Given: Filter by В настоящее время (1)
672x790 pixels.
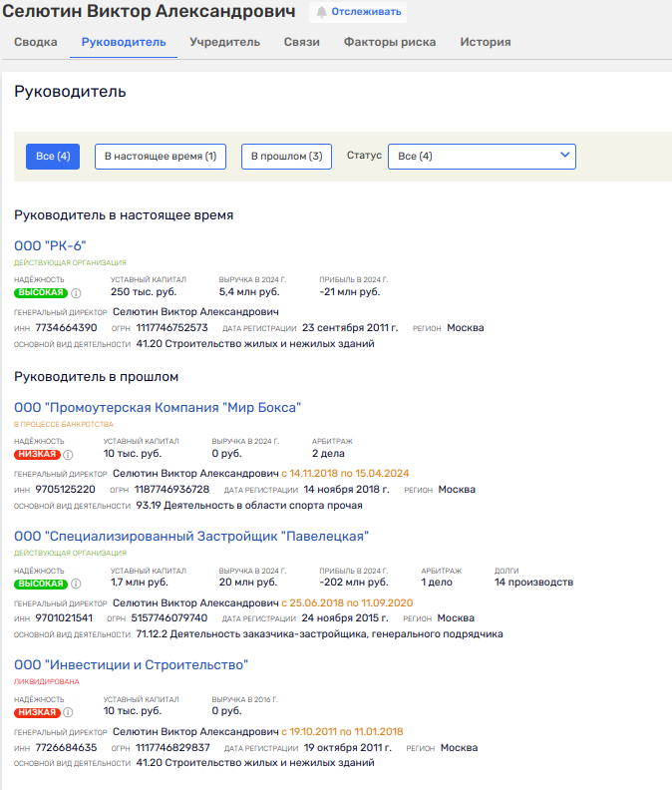Looking at the screenshot, I should click(x=161, y=157).
